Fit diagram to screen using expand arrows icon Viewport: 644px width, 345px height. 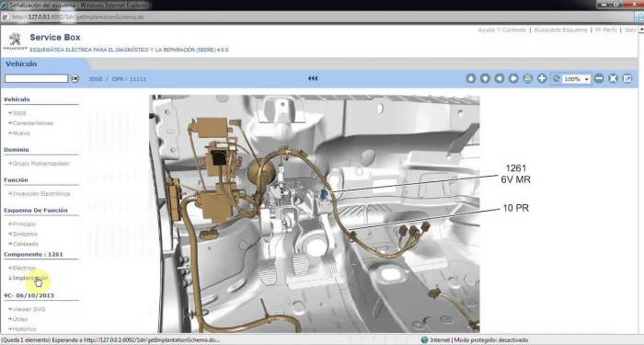coord(614,78)
